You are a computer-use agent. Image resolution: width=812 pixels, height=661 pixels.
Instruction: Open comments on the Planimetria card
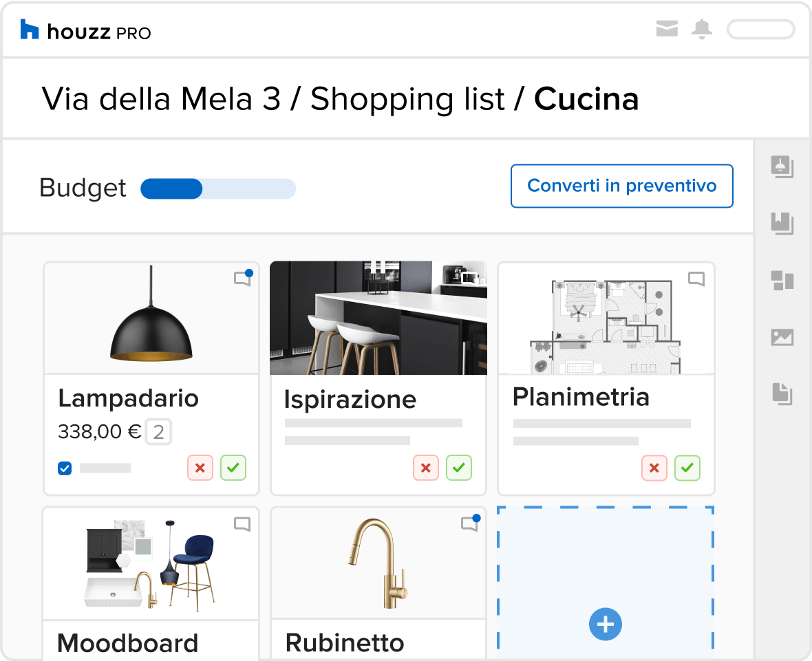696,279
